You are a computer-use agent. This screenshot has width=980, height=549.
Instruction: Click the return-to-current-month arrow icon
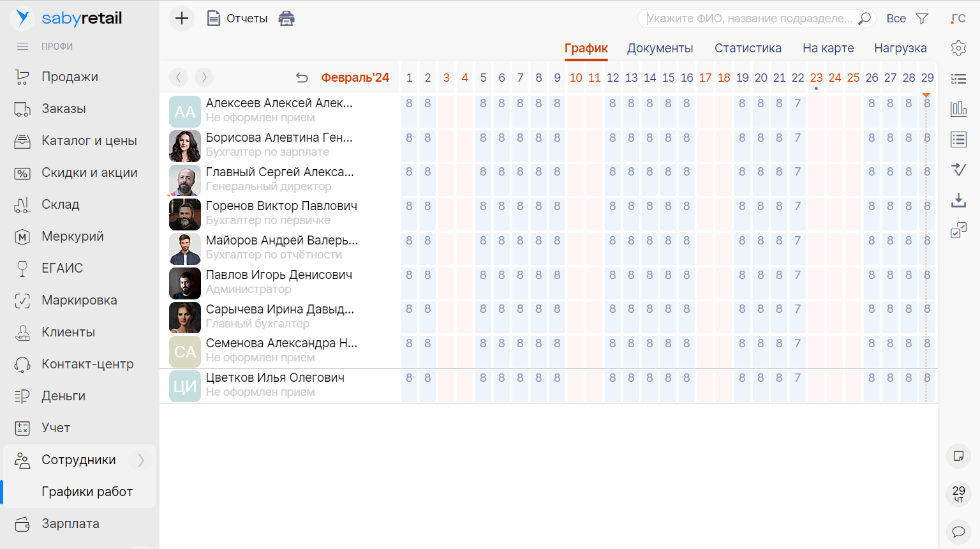click(302, 78)
